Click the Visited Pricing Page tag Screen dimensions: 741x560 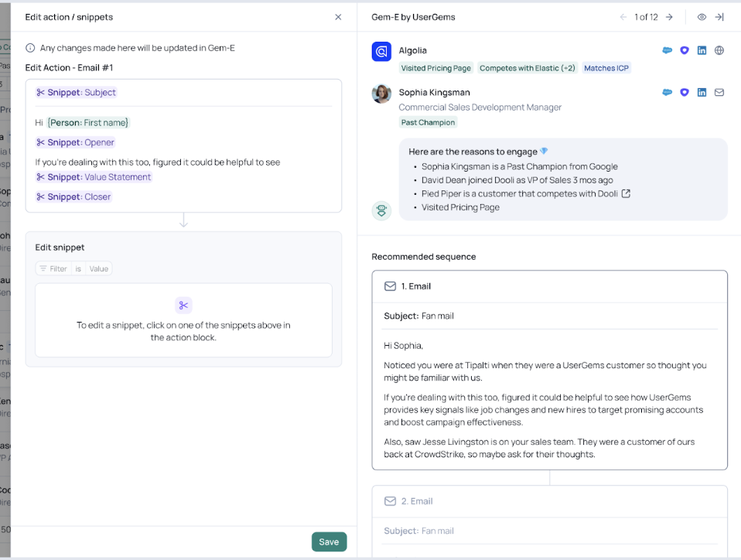pyautogui.click(x=436, y=68)
